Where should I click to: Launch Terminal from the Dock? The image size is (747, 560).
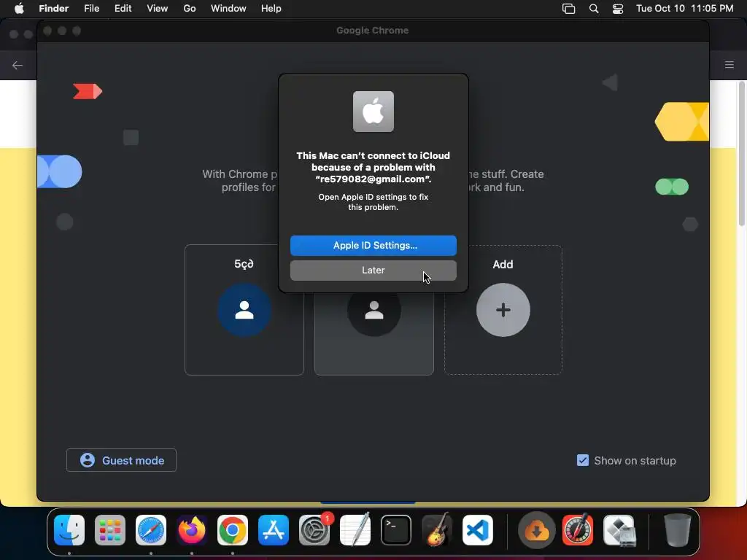[x=396, y=530]
